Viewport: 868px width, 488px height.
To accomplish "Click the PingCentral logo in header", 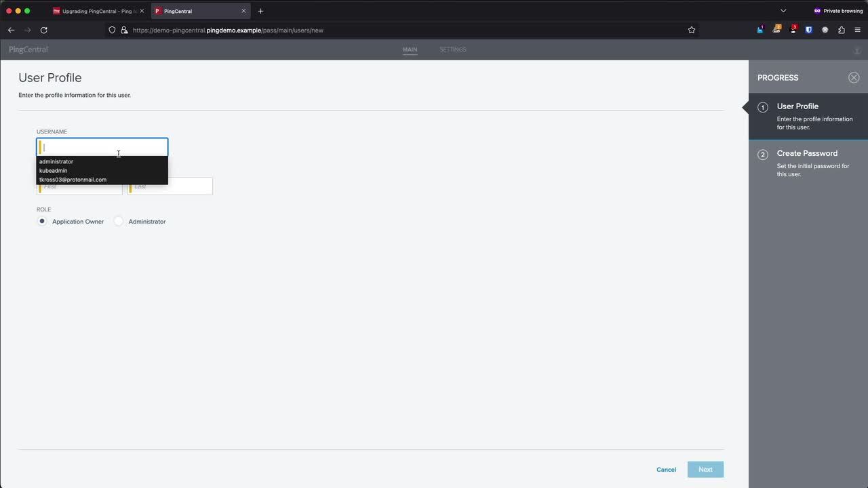I will pos(28,49).
